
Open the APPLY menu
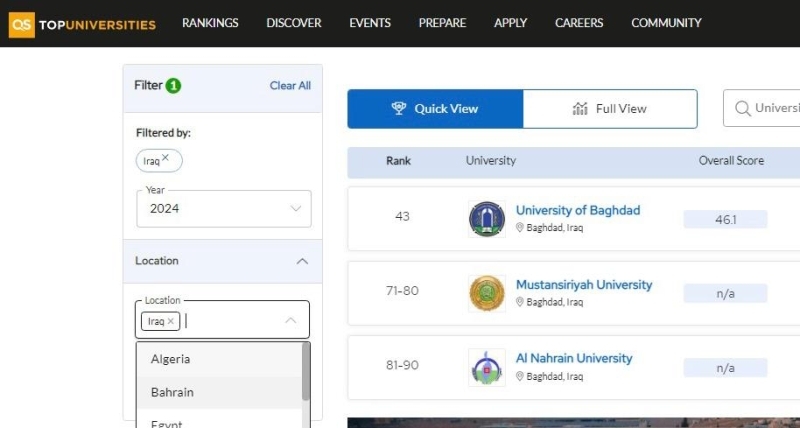[x=510, y=23]
